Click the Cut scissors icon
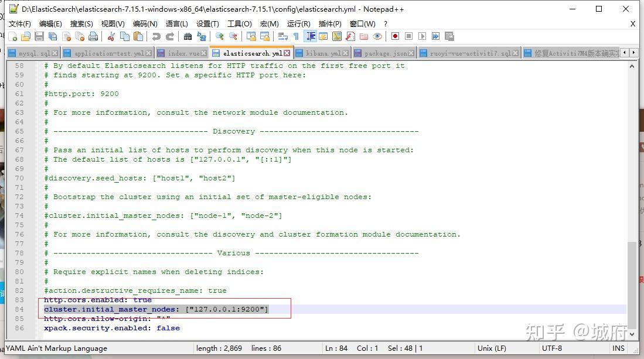This screenshot has width=644, height=359. click(111, 36)
